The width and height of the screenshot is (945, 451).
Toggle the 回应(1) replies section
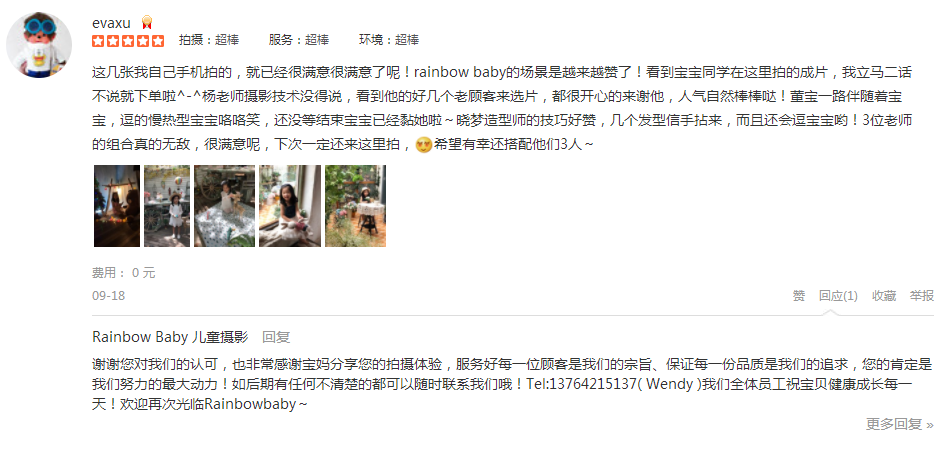838,296
